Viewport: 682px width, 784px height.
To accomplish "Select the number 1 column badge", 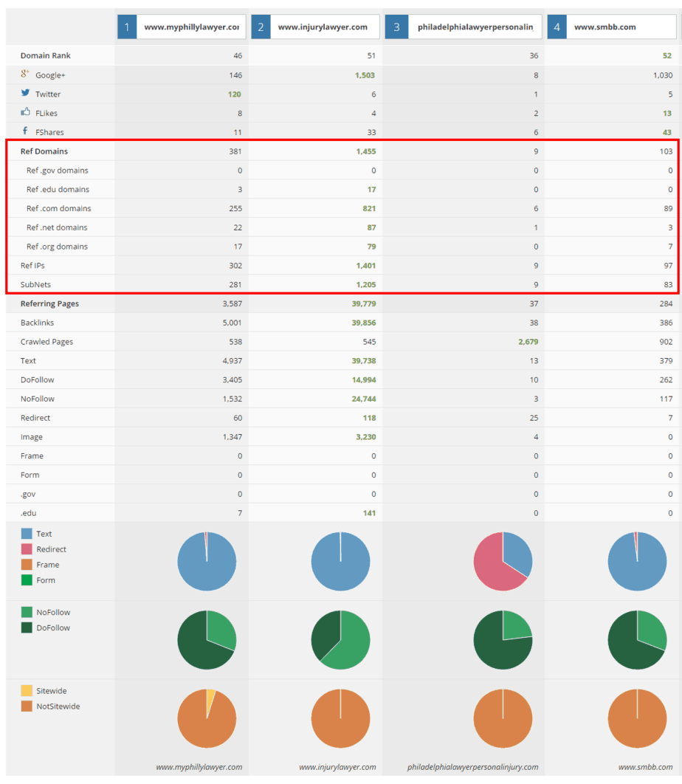I will [127, 27].
